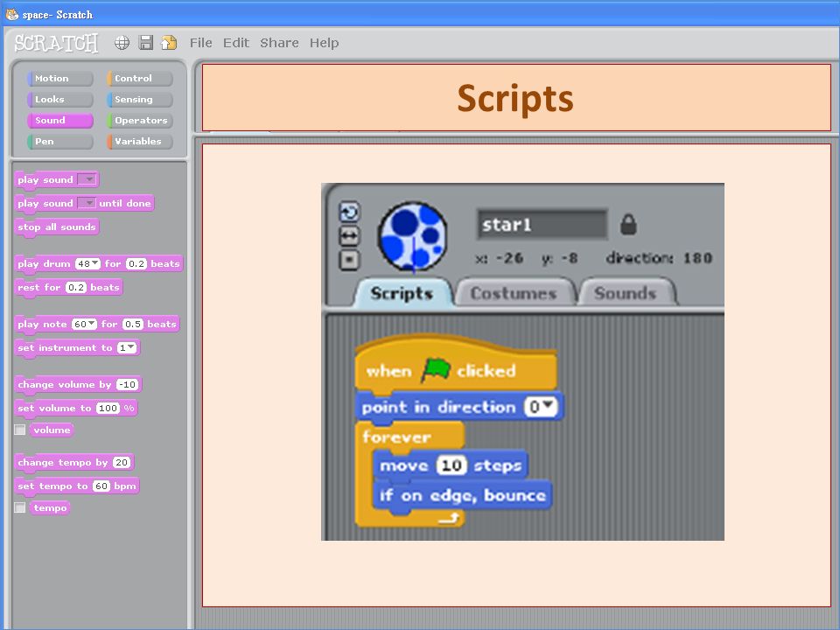The width and height of the screenshot is (840, 630).
Task: Click the save floppy disk icon
Action: (146, 43)
